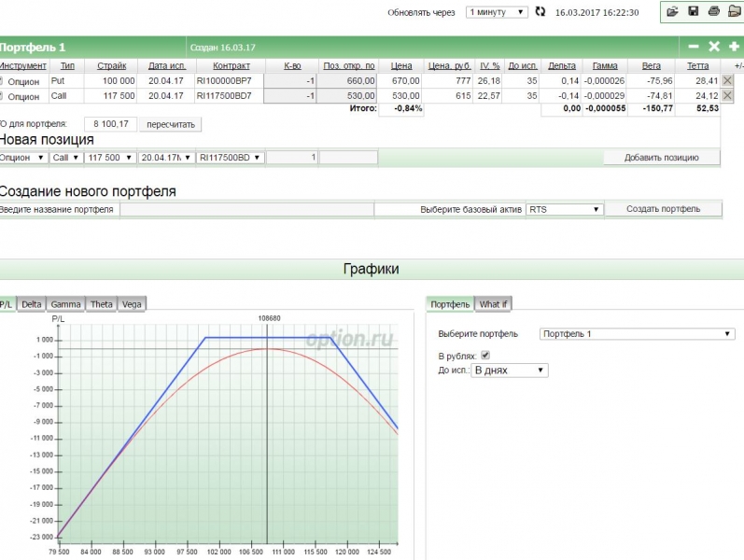Click the Добавить позицию button
This screenshot has height=560, width=744.
662,158
